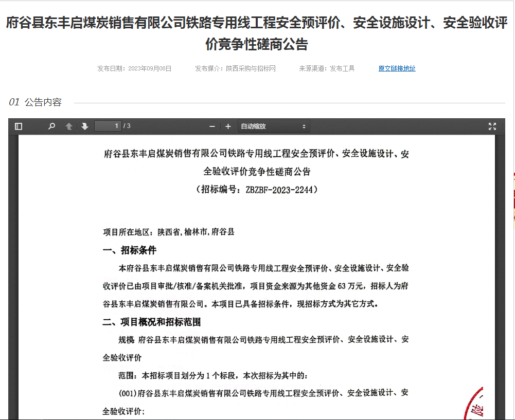Click the 招标编号 ZBZBF-2023-2244 line
515x420 pixels.
257,189
